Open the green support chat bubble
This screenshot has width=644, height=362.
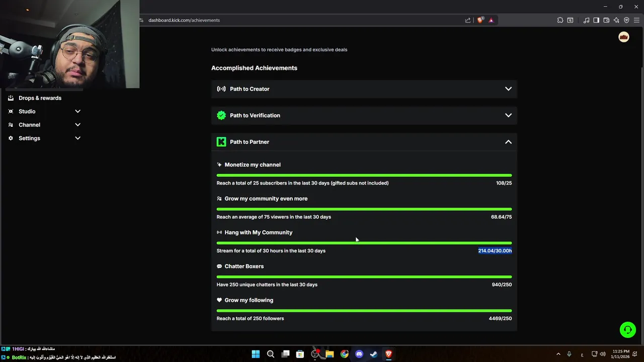tap(628, 330)
